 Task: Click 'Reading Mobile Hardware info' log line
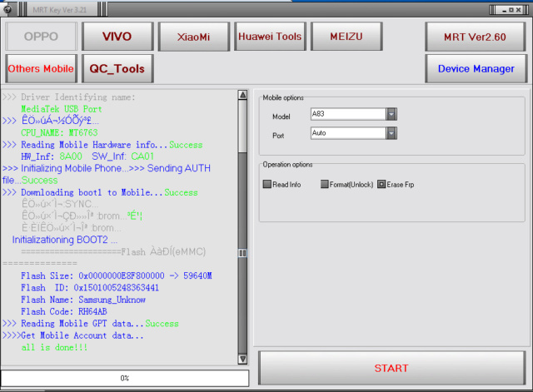[102, 145]
